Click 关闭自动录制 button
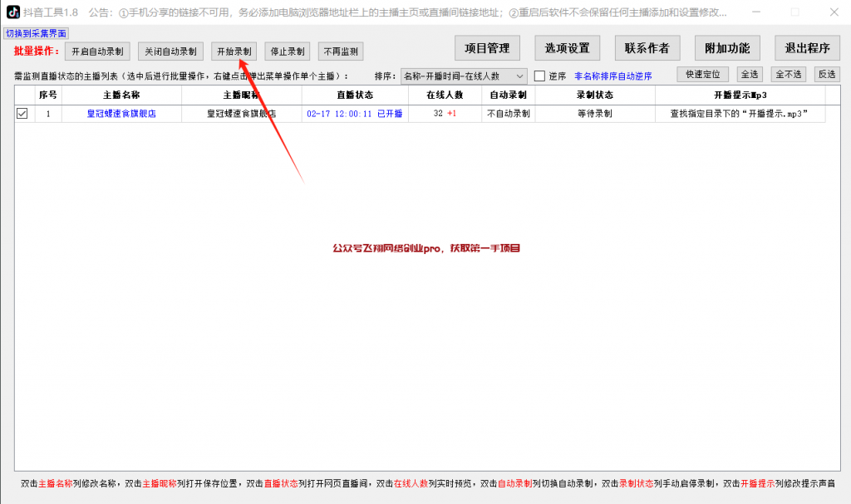The height and width of the screenshot is (504, 851). coord(170,51)
